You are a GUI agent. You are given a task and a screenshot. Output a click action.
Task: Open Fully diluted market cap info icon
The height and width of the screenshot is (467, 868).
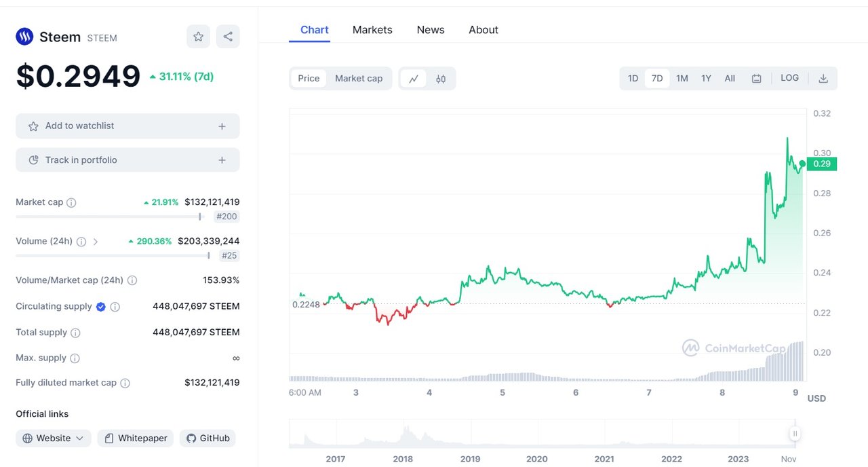[x=125, y=383]
